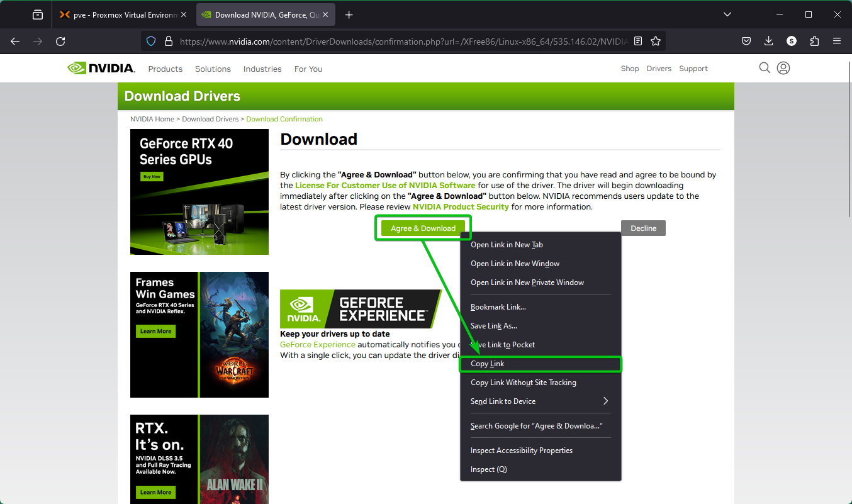Choose Open Link in New Tab

click(541, 245)
